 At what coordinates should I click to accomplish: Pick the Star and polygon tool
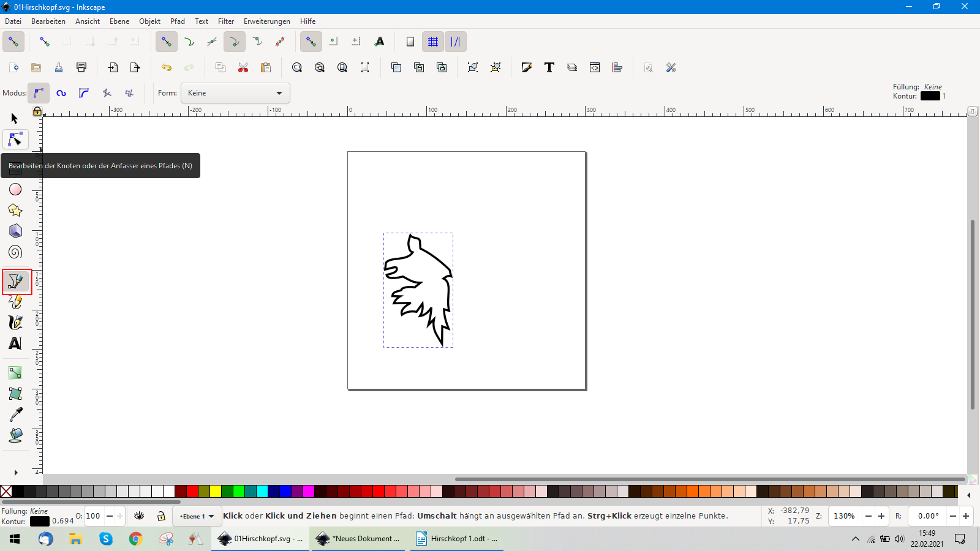click(15, 211)
